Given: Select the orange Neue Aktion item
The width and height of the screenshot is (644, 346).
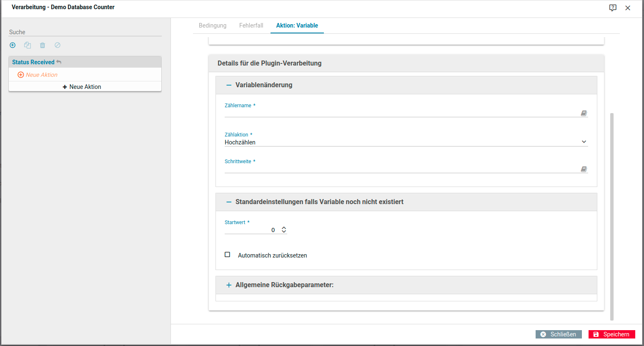Looking at the screenshot, I should tap(38, 75).
